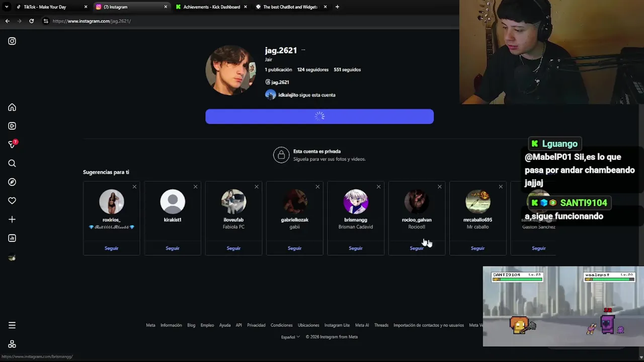The image size is (644, 362).
Task: Follow gabrielkozak with Seguir
Action: 294,248
